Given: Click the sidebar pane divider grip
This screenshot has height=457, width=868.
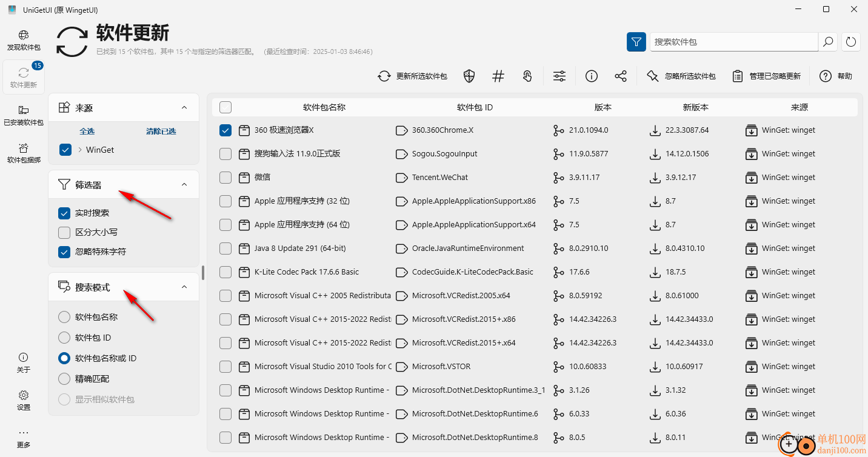Looking at the screenshot, I should tap(203, 273).
